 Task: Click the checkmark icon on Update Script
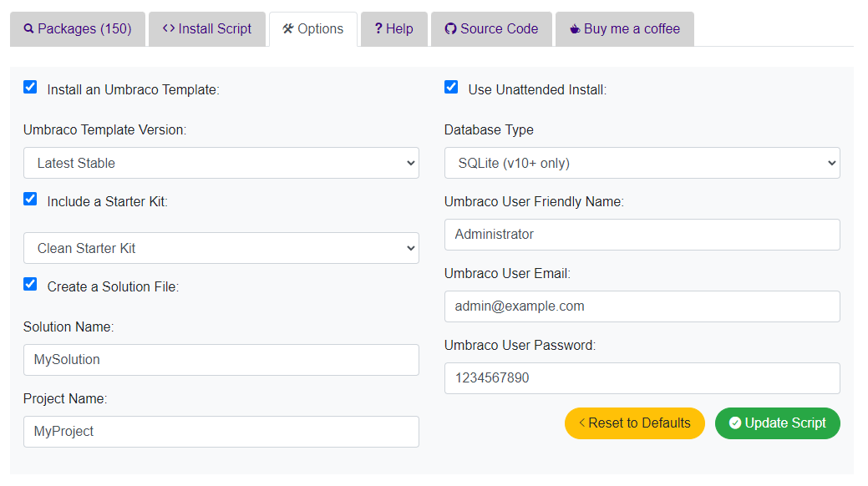[x=735, y=423]
